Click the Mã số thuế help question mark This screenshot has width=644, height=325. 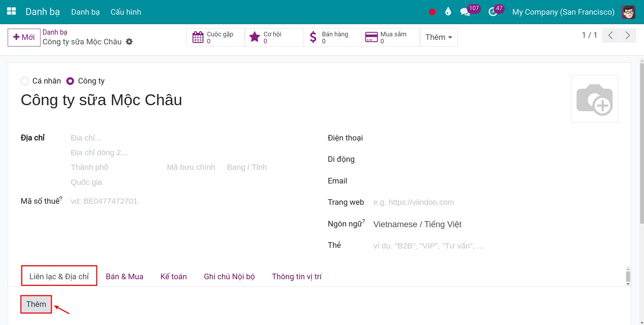point(61,198)
